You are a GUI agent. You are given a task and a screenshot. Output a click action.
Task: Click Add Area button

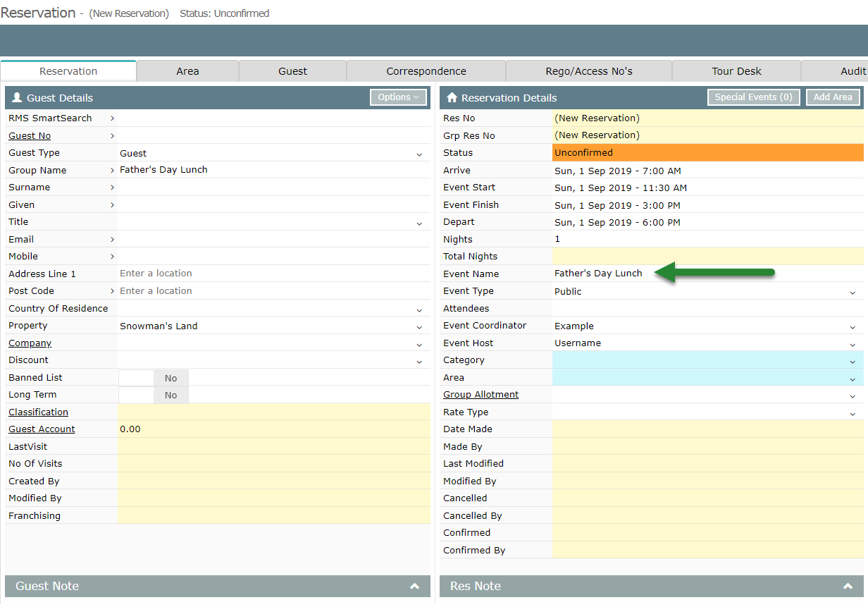833,97
